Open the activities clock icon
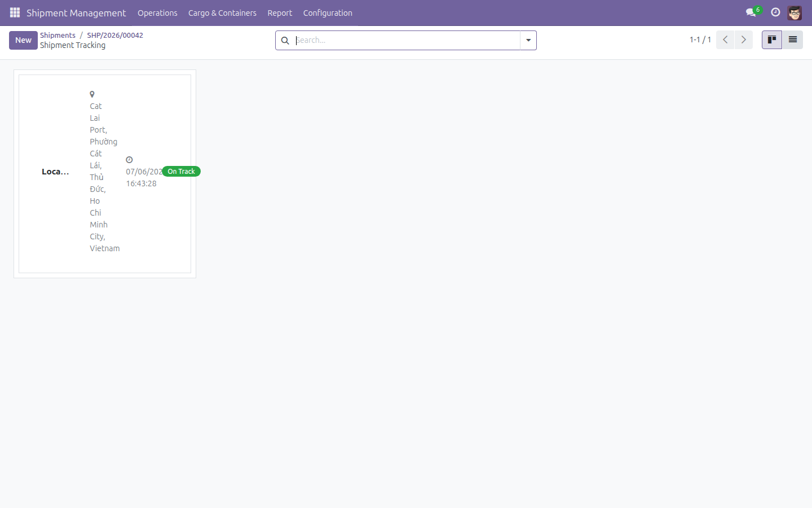812x508 pixels. 775,12
